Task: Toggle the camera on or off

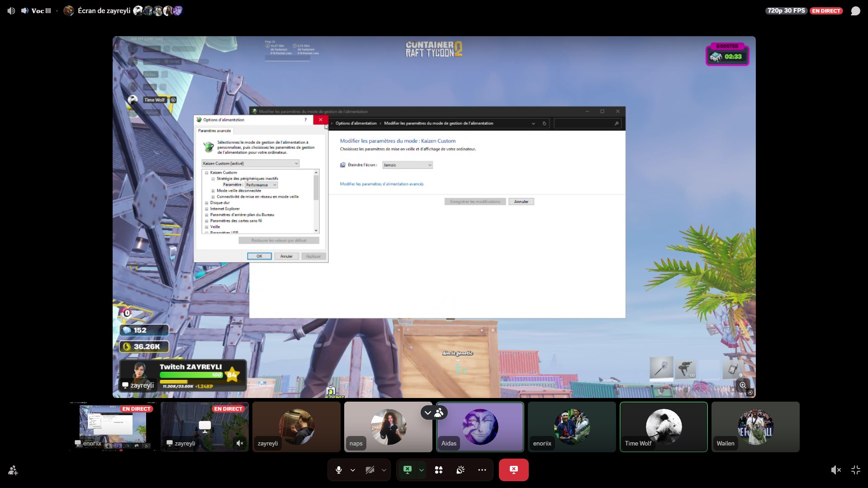Action: point(370,470)
